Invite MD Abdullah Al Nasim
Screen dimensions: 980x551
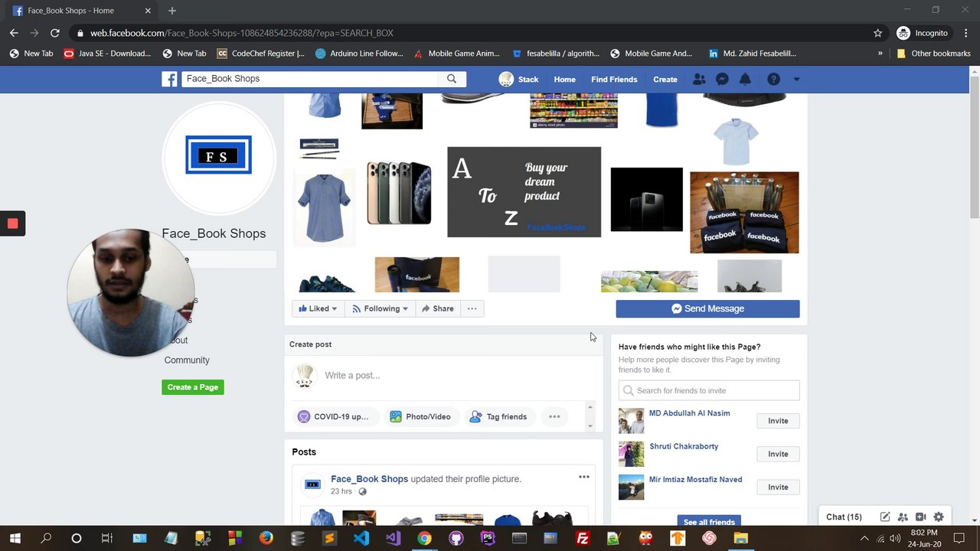click(778, 421)
